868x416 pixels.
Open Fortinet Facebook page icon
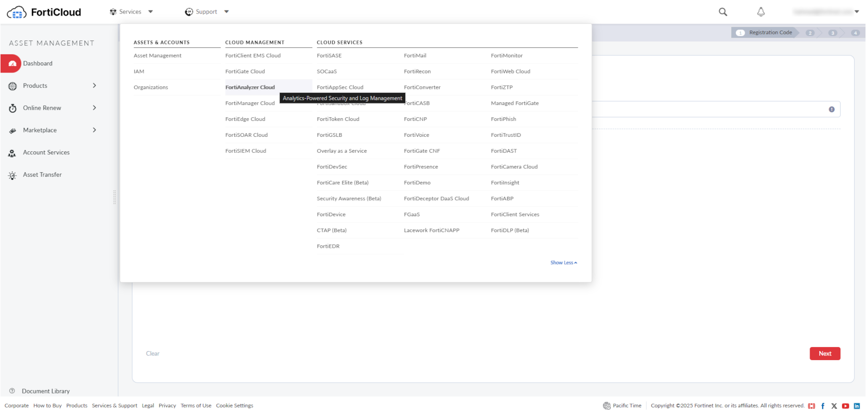click(823, 406)
